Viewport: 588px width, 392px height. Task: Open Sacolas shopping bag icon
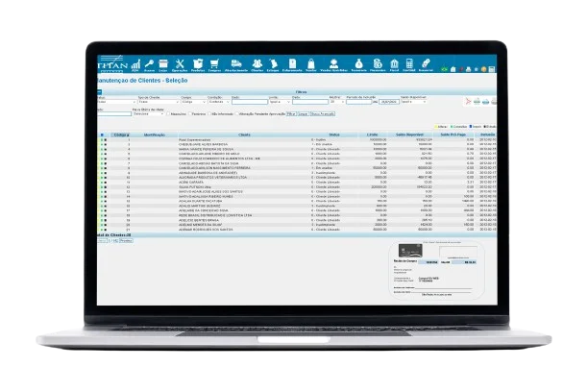[x=311, y=64]
